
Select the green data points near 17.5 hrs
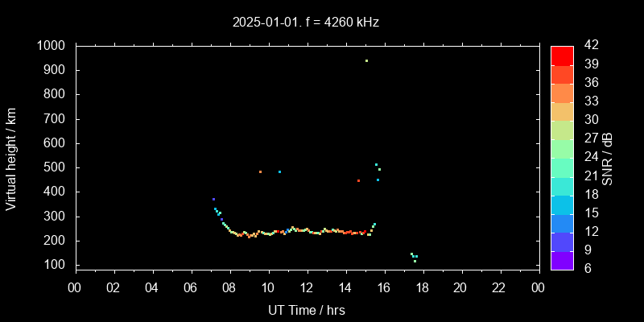point(414,257)
